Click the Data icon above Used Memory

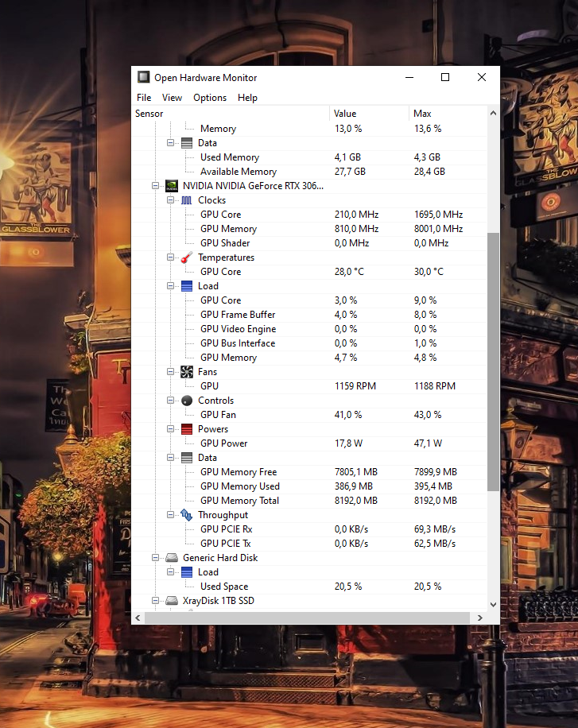186,143
